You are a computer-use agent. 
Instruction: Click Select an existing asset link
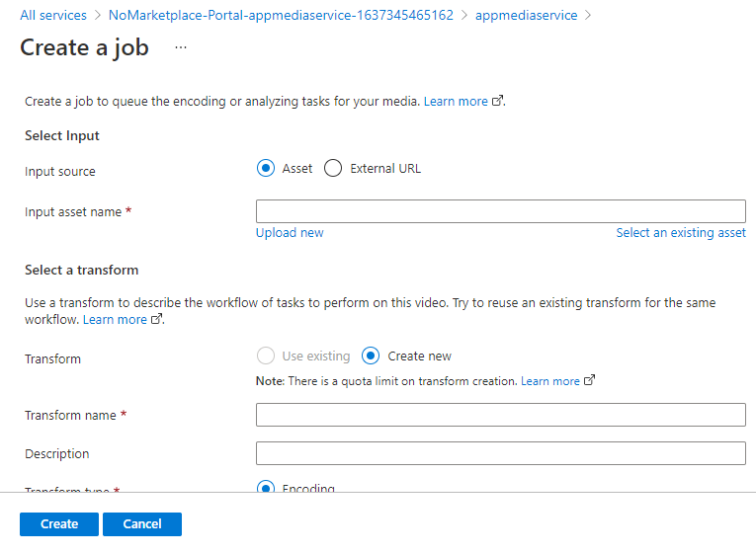(x=681, y=233)
